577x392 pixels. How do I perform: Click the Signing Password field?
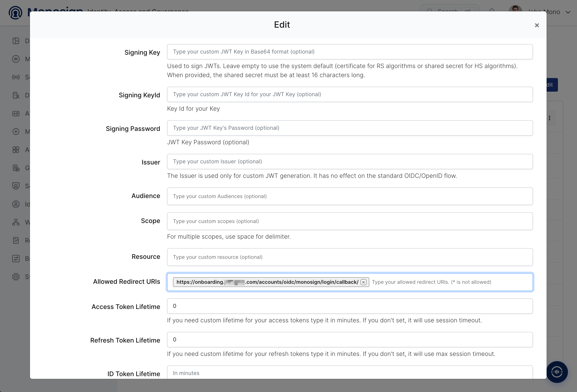coord(350,128)
